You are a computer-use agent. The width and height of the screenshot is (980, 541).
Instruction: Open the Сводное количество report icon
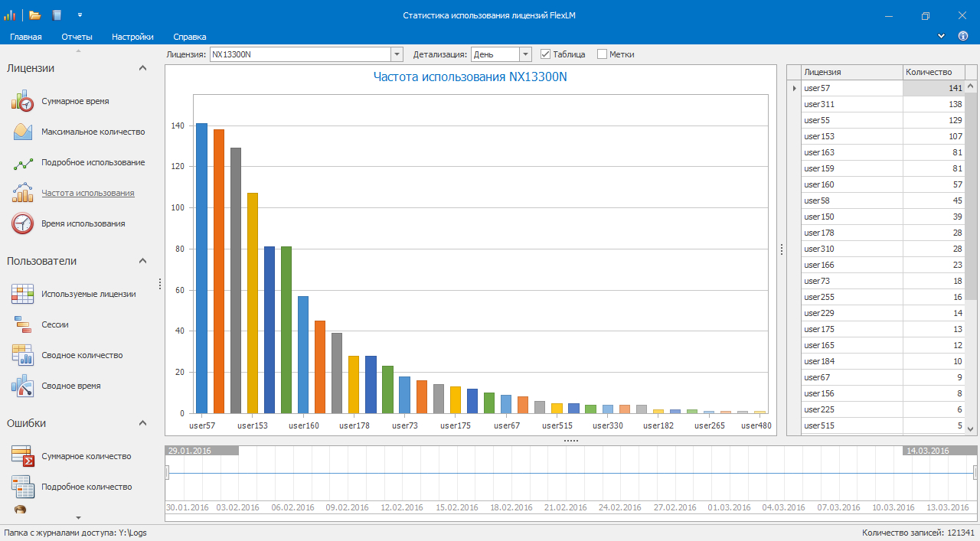click(x=23, y=355)
